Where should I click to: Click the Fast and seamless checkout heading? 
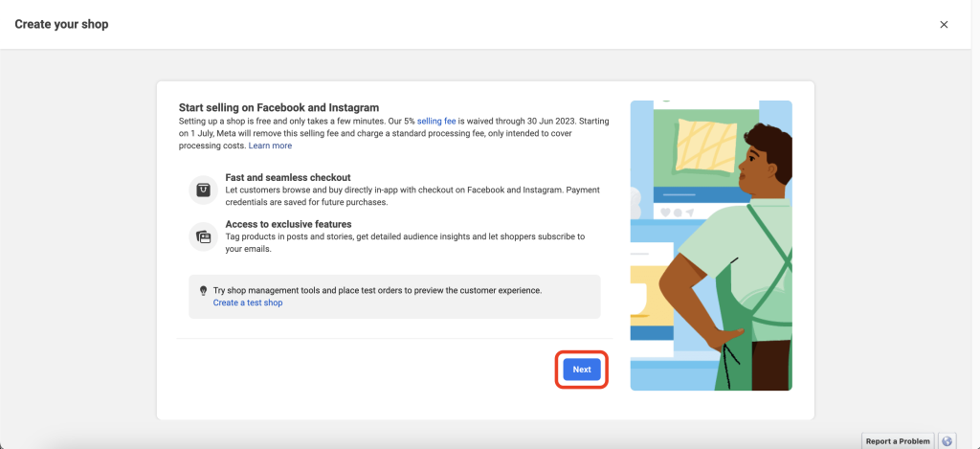288,177
